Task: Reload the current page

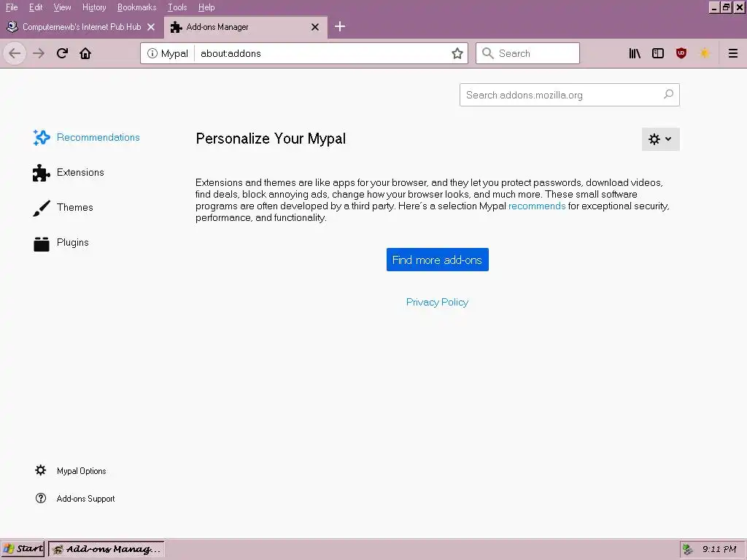Action: click(x=63, y=53)
